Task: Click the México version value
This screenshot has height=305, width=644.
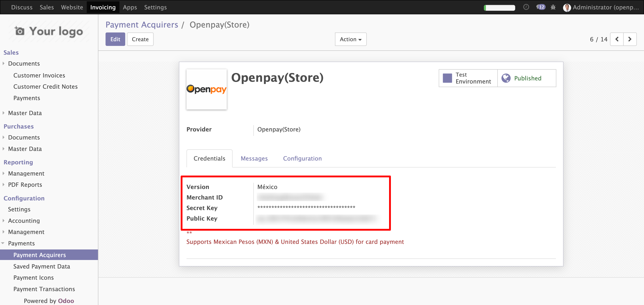Action: pos(267,187)
